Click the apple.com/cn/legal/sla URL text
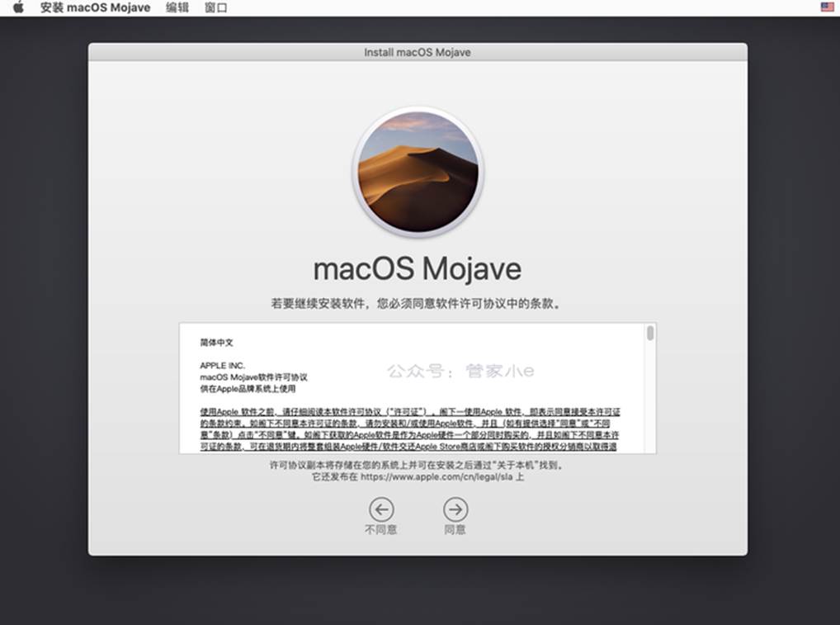This screenshot has width=840, height=625. [x=437, y=477]
